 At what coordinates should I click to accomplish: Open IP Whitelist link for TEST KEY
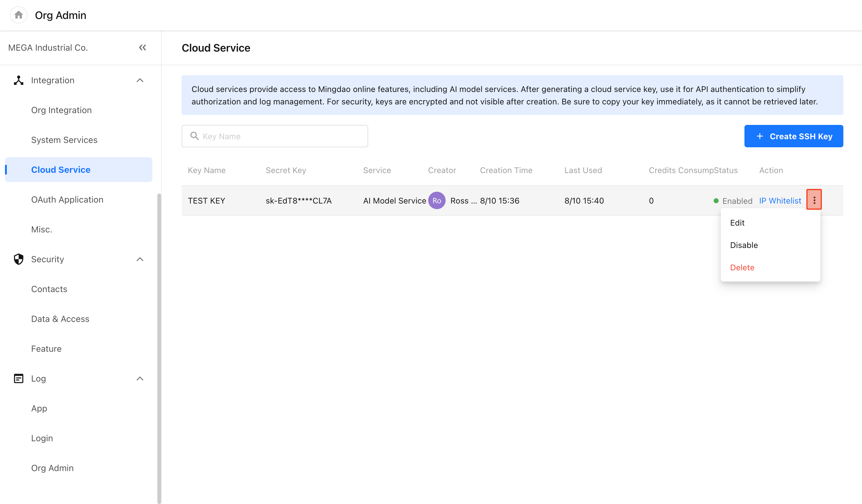click(x=780, y=201)
